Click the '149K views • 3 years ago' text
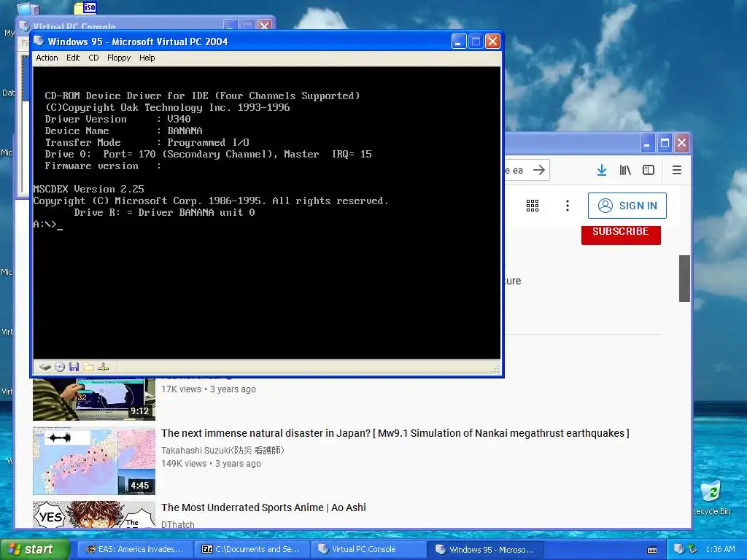This screenshot has height=560, width=747. click(211, 463)
